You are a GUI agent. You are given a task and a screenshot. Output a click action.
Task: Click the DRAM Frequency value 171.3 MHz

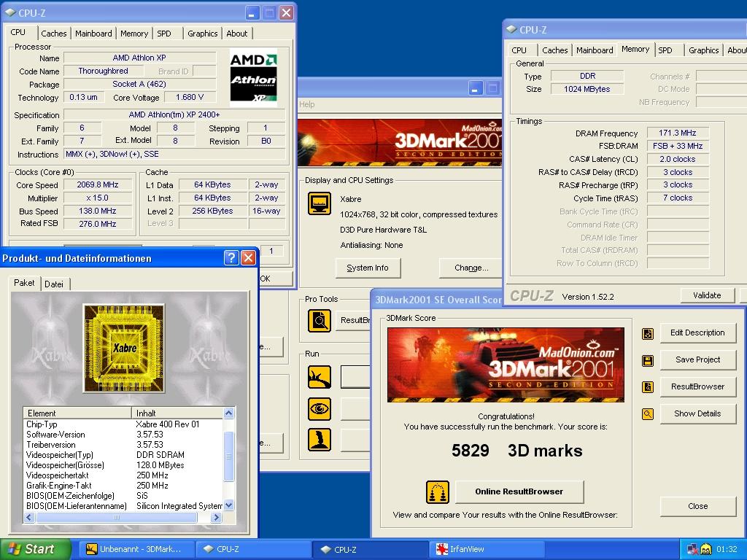click(678, 133)
